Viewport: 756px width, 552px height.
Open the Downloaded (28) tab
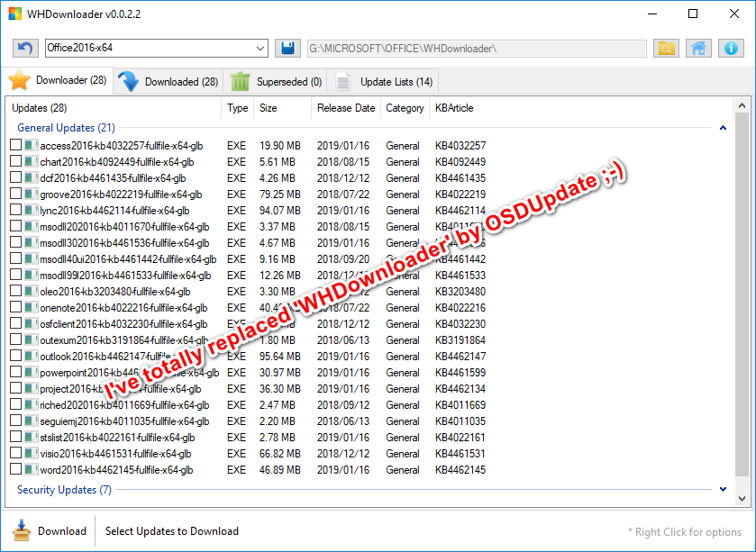coord(169,82)
